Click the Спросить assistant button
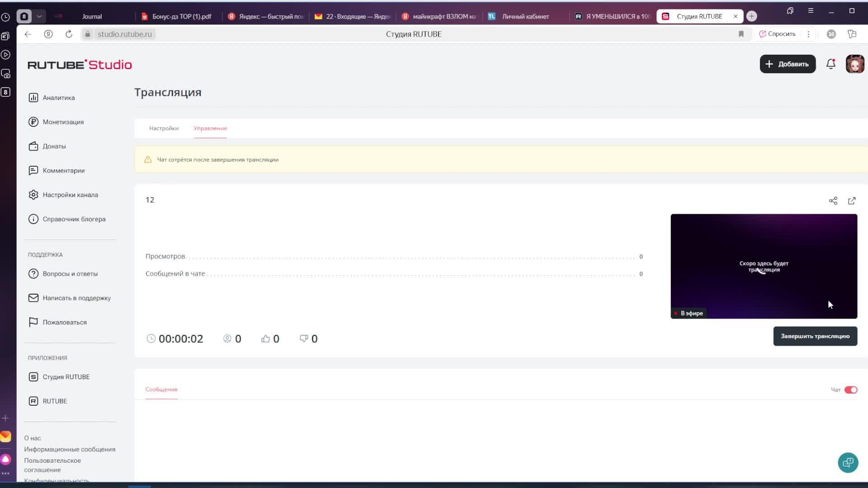The width and height of the screenshot is (868, 488). point(777,34)
